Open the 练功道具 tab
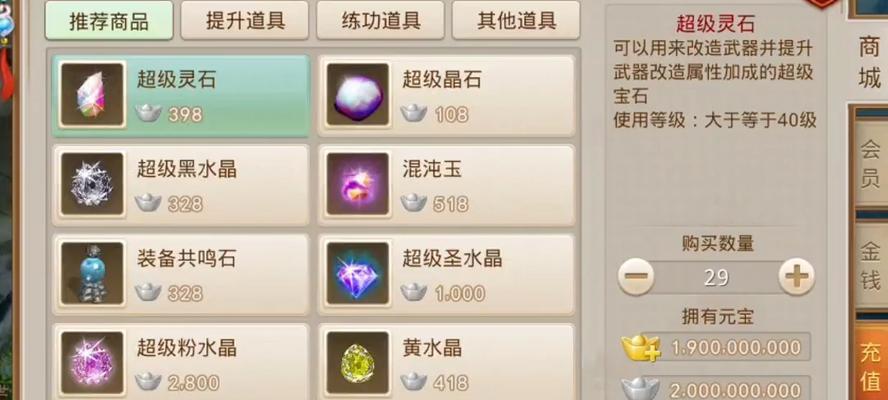Screen dimensions: 888x400 coord(381,20)
